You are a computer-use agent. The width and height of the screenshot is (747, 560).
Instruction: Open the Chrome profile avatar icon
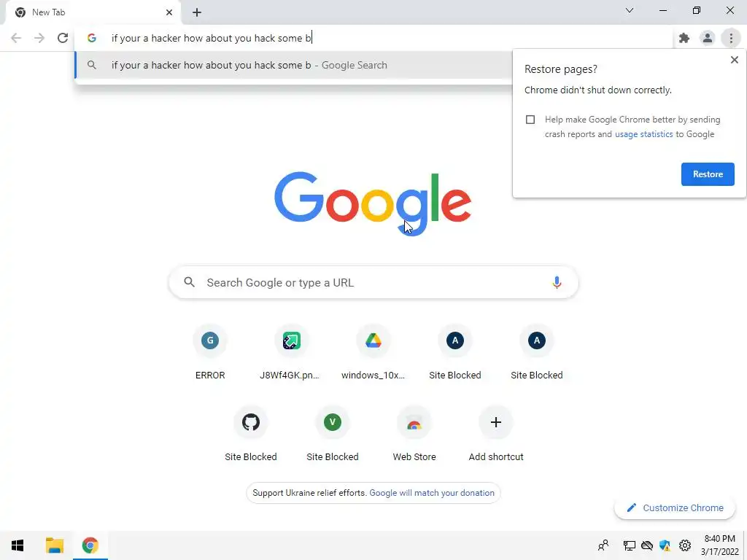pyautogui.click(x=708, y=38)
